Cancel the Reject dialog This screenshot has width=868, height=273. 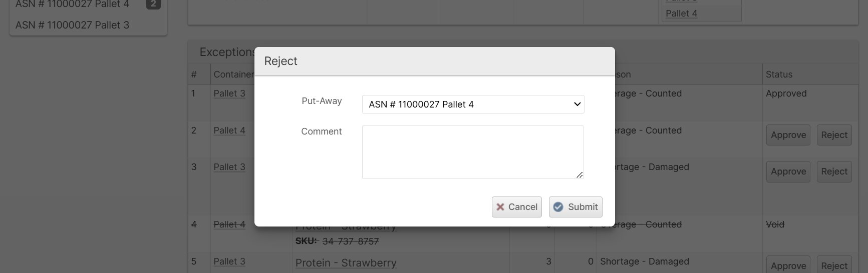pyautogui.click(x=516, y=207)
